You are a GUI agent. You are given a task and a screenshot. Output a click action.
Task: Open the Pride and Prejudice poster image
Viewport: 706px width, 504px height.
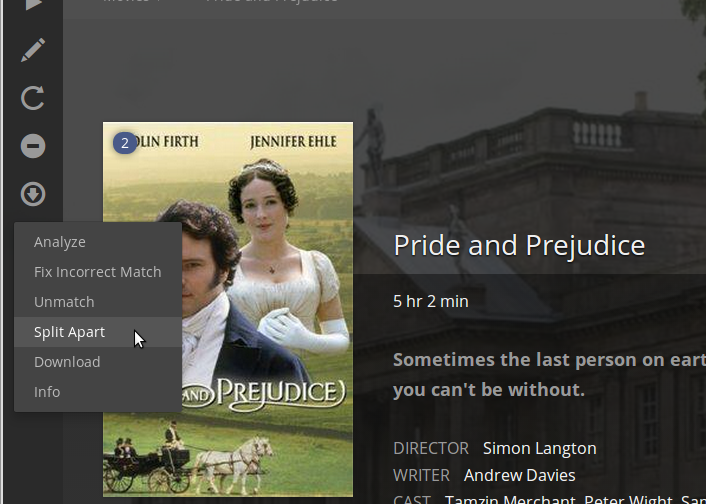click(267, 309)
